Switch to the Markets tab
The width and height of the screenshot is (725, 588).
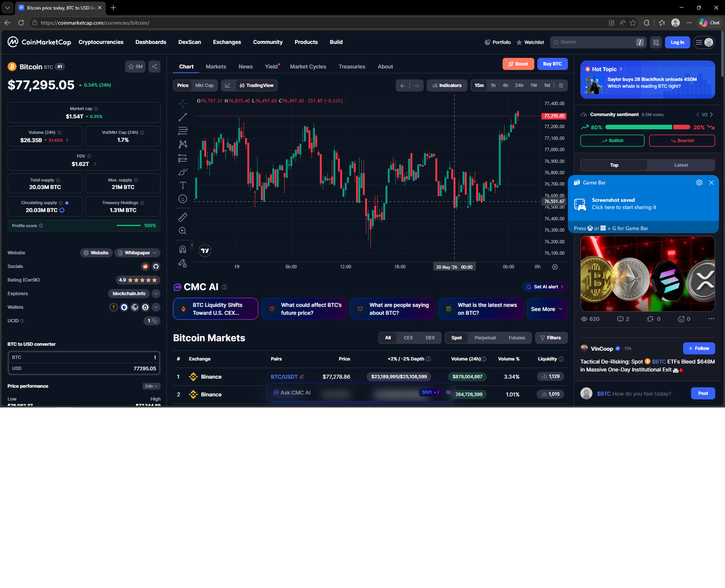pyautogui.click(x=216, y=67)
